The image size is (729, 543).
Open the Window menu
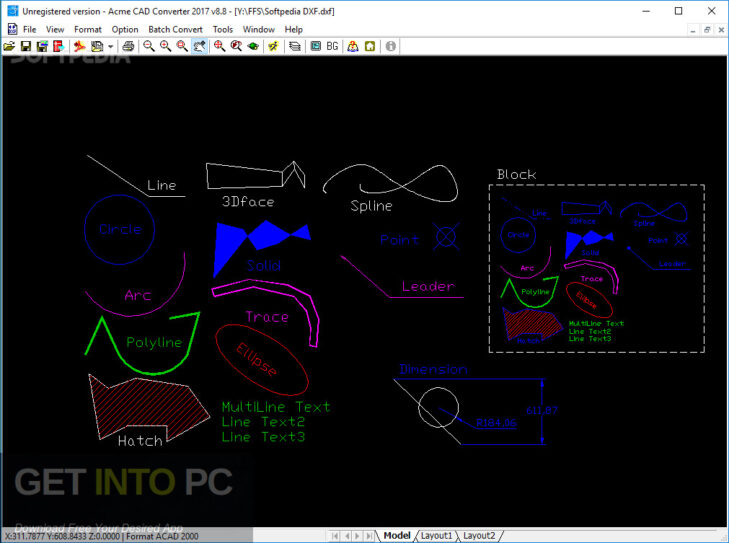[258, 29]
